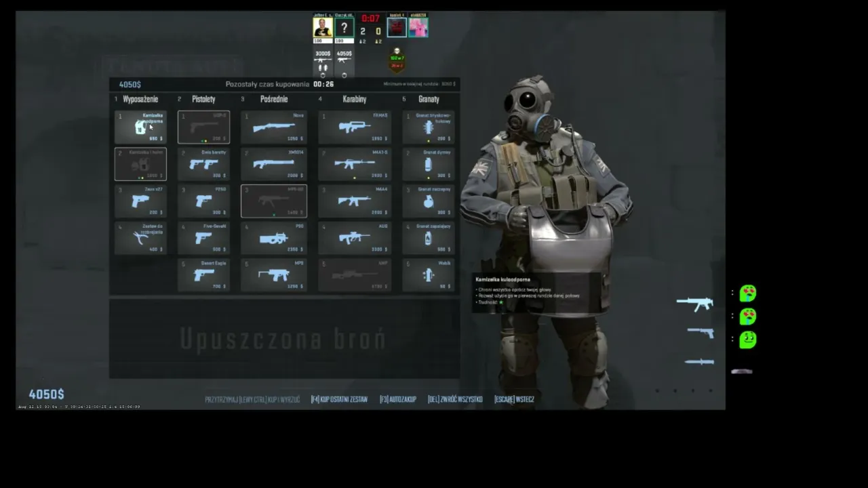
Task: Click the Przytrzymaj [Lewy Ctrl] Kup i wyrzuć hint
Action: tap(252, 399)
